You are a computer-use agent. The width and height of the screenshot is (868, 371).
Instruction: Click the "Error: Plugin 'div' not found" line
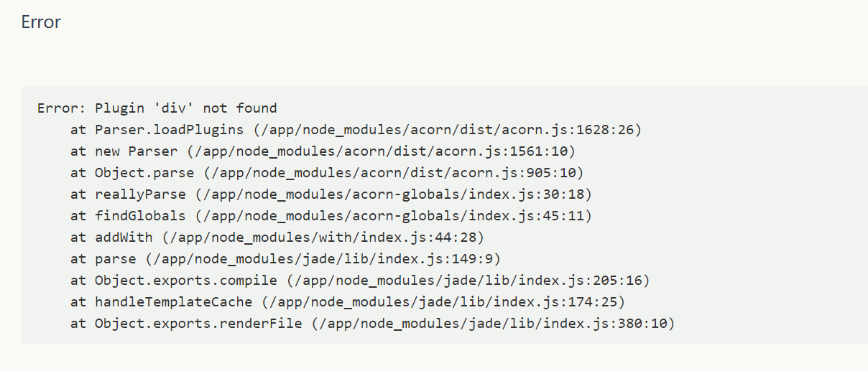(157, 108)
